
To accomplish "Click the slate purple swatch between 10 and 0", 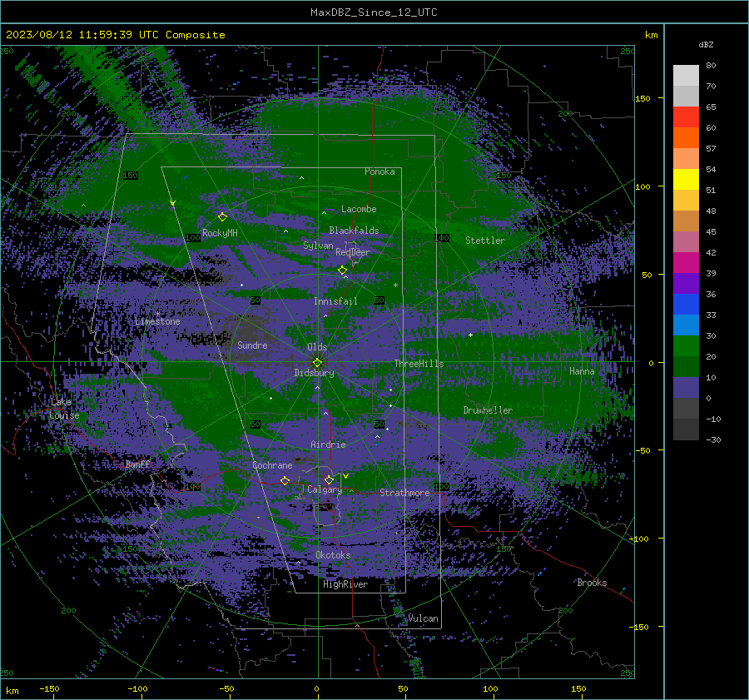I will coord(686,388).
